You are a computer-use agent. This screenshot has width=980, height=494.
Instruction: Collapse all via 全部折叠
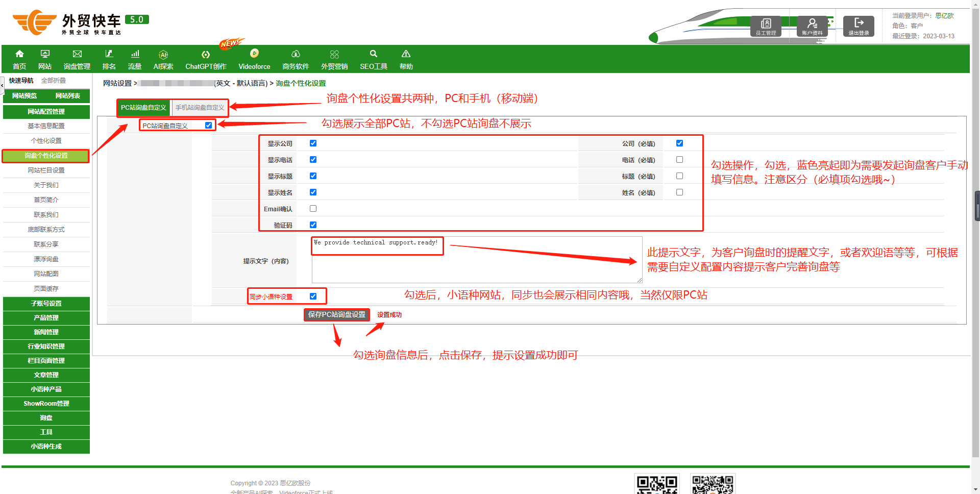54,81
